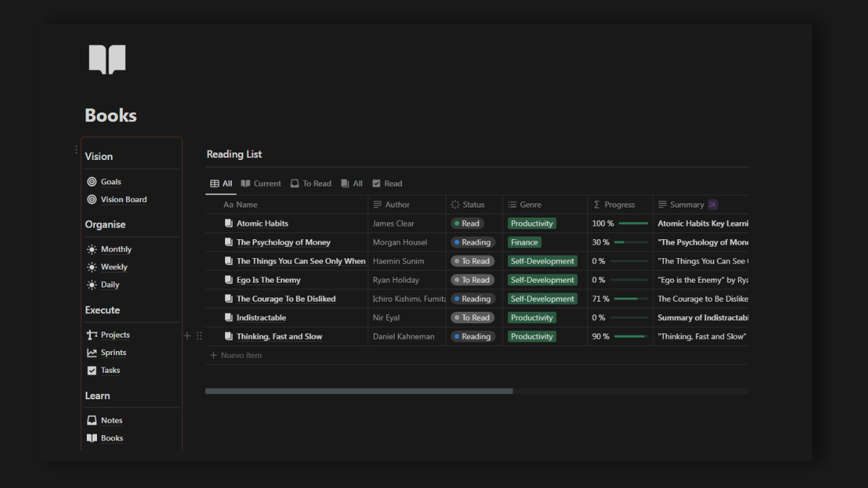The height and width of the screenshot is (488, 868).
Task: Click the Weekly sun icon
Action: (92, 267)
